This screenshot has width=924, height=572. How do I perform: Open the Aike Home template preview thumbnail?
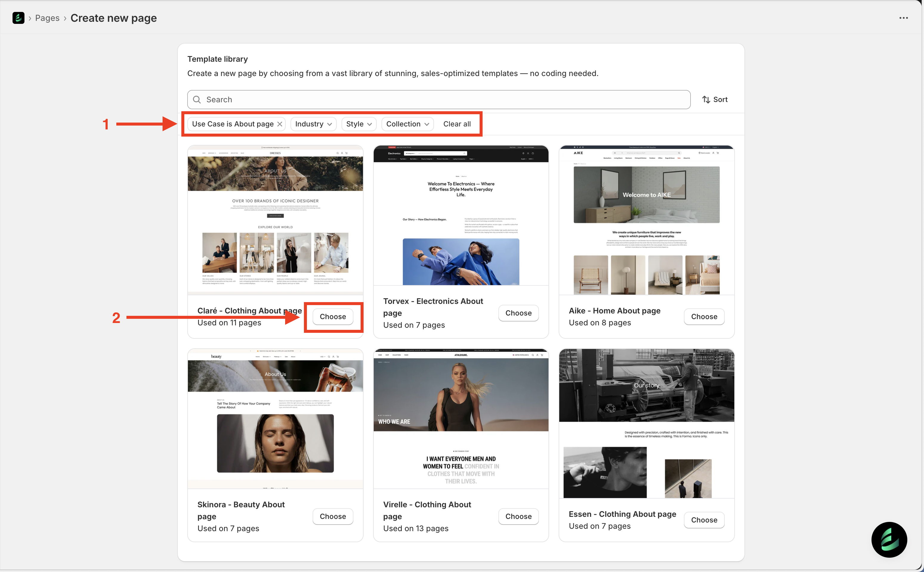[x=646, y=220]
